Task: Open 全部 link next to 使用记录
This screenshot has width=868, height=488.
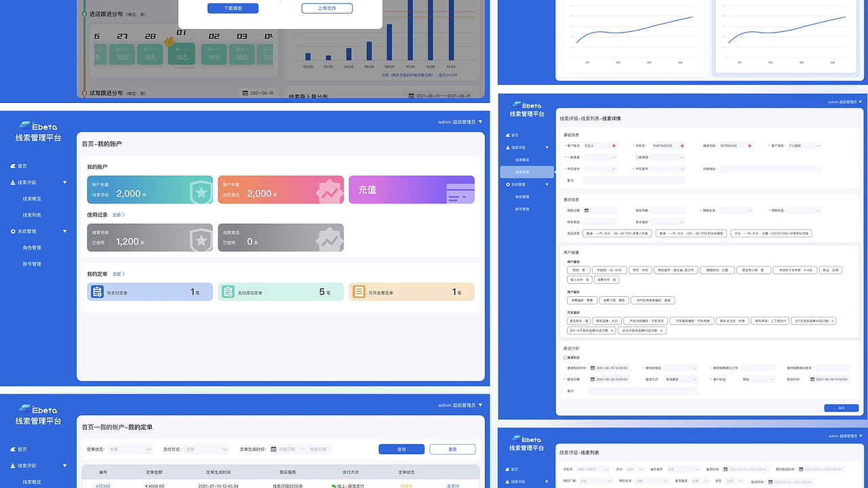Action: point(119,215)
